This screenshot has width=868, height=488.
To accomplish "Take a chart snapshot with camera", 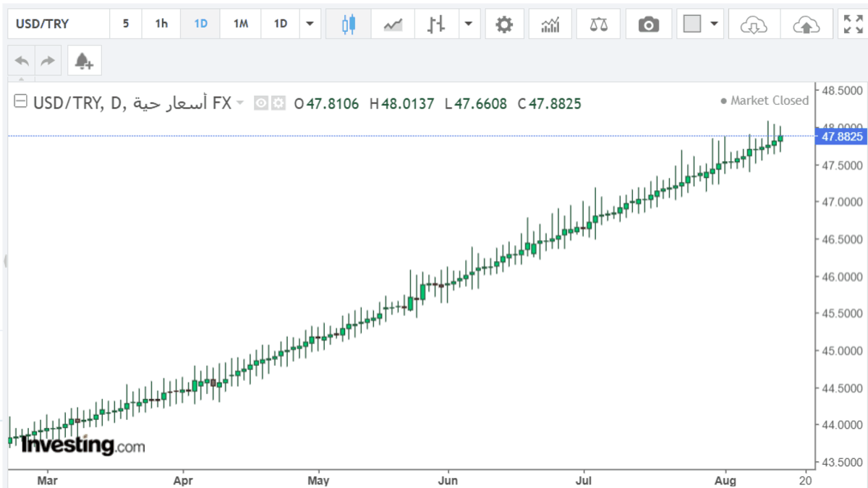I will point(649,25).
